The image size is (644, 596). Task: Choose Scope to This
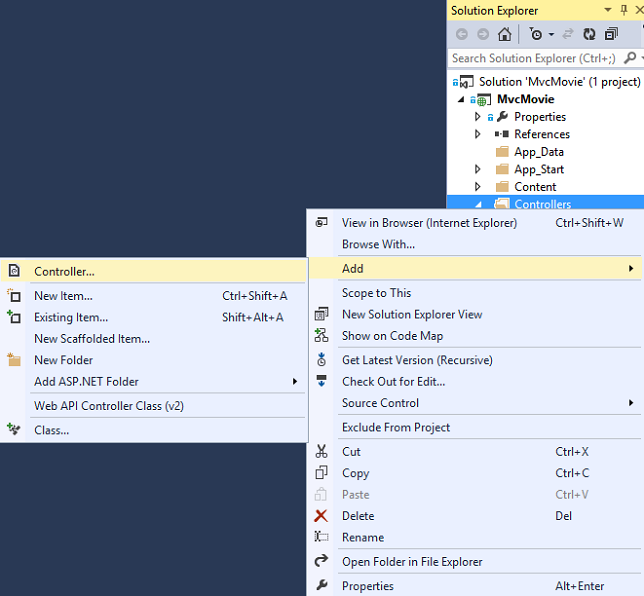coord(475,293)
